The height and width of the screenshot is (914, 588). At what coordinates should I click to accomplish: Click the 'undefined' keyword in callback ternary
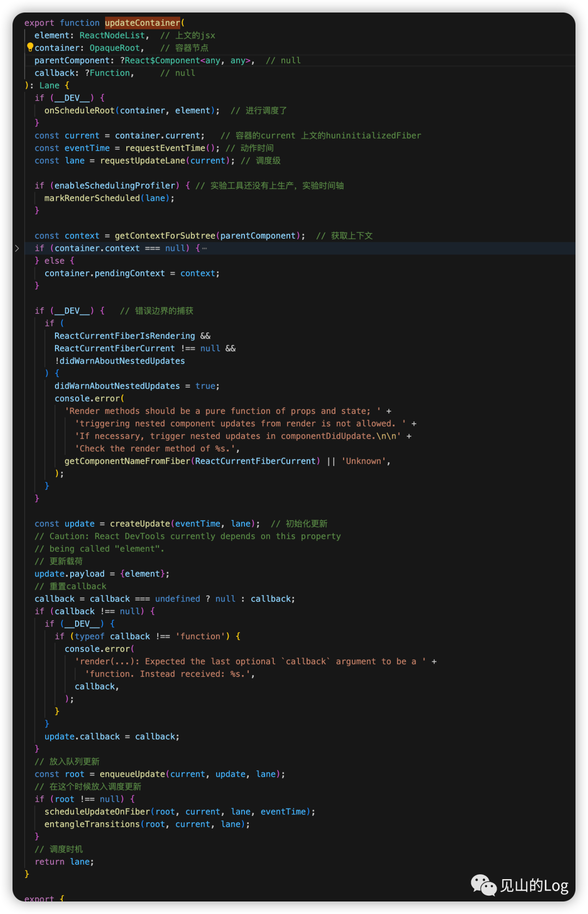(177, 599)
